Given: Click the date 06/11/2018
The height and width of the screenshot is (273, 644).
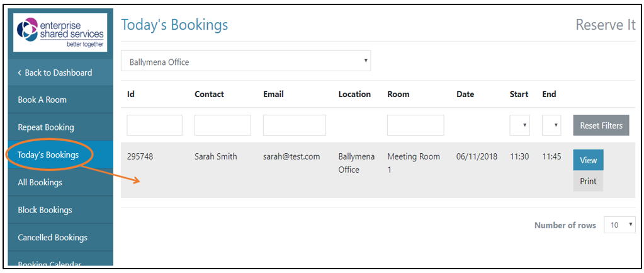Looking at the screenshot, I should click(477, 156).
